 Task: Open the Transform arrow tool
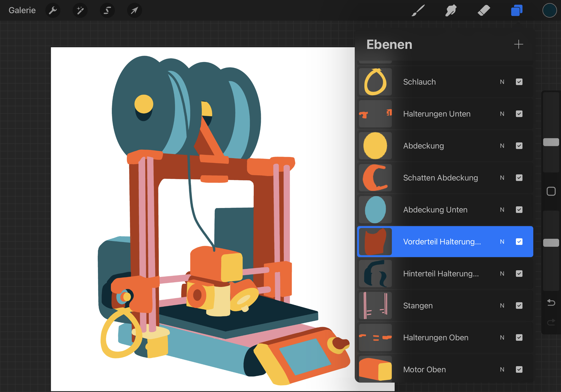[x=135, y=10]
